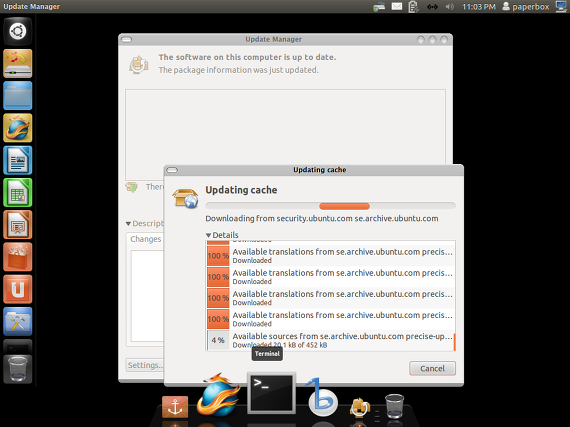Open the 11:03 PM clock menu

click(x=479, y=7)
